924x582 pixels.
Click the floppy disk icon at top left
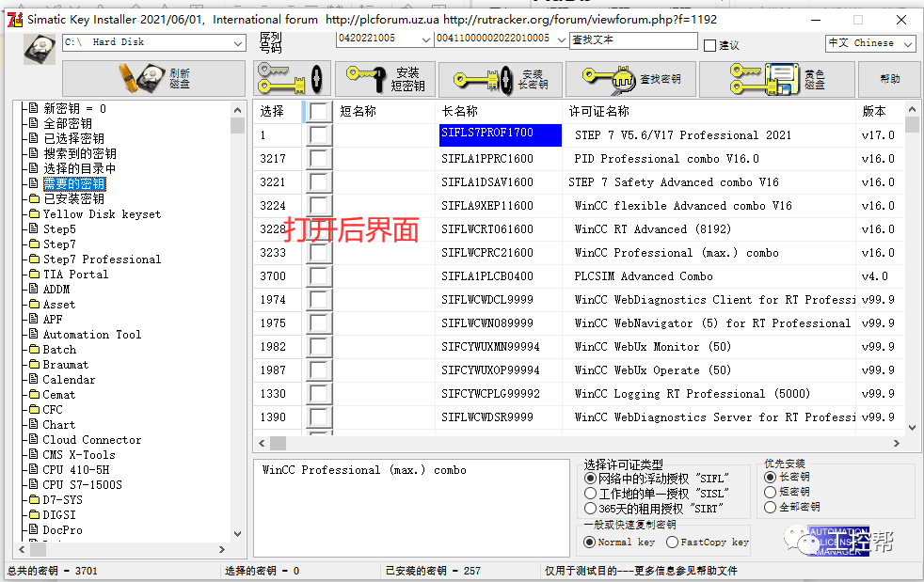[38, 50]
